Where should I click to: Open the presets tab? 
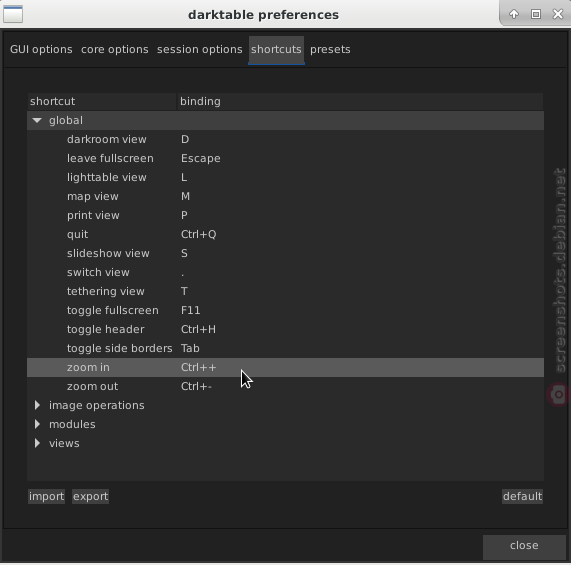click(x=330, y=50)
